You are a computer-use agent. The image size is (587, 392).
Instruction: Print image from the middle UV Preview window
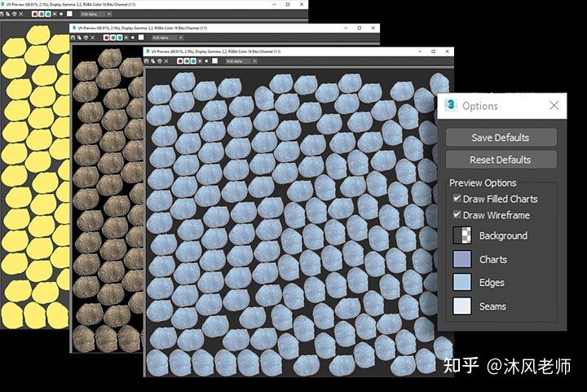86,37
